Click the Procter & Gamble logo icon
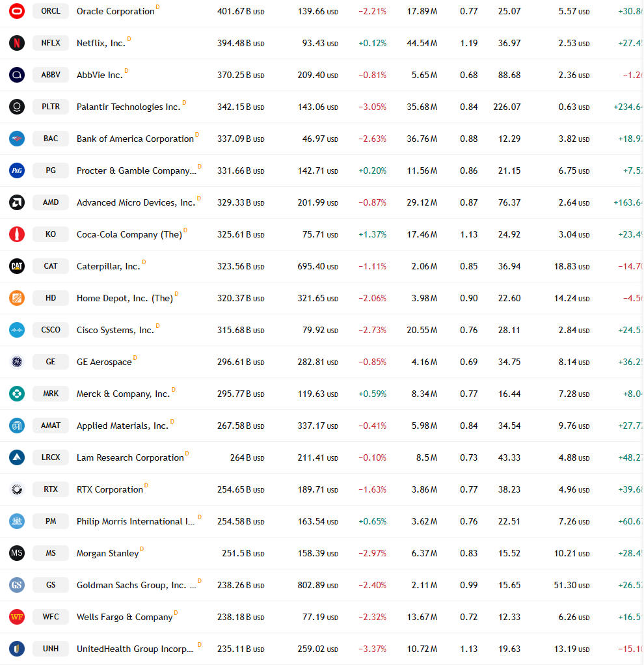 [x=17, y=170]
